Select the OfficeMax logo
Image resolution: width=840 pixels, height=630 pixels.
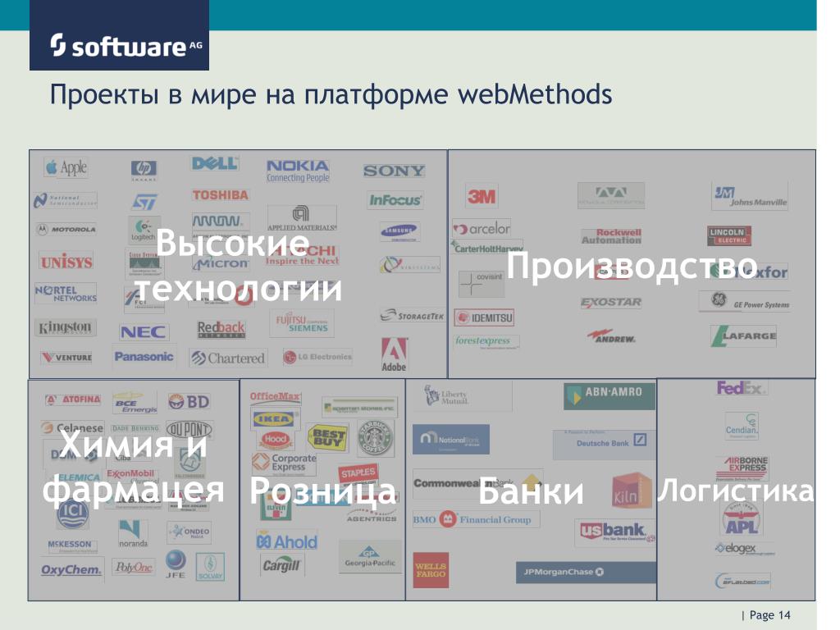pos(276,397)
